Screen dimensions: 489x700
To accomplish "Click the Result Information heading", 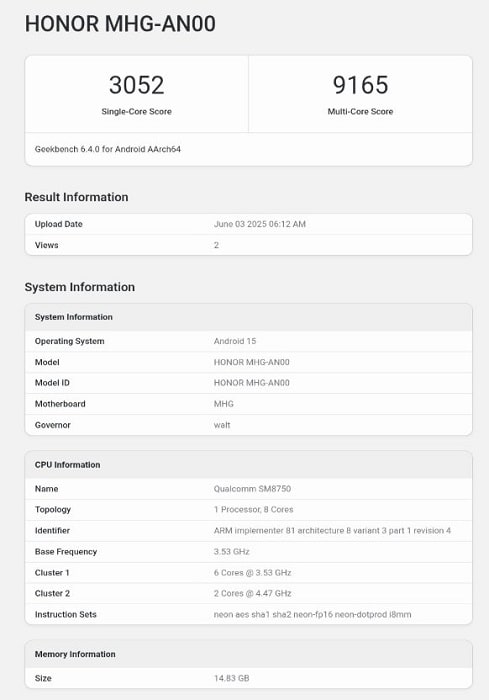I will (x=76, y=197).
